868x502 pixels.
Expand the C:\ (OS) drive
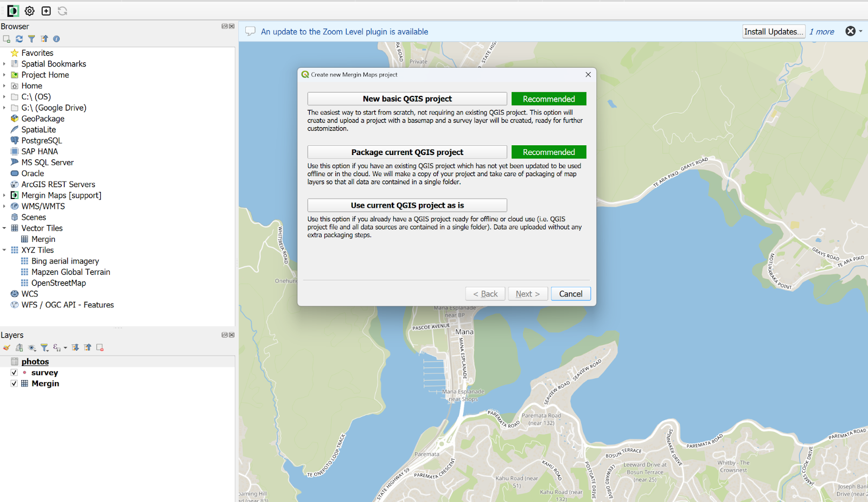(4, 96)
